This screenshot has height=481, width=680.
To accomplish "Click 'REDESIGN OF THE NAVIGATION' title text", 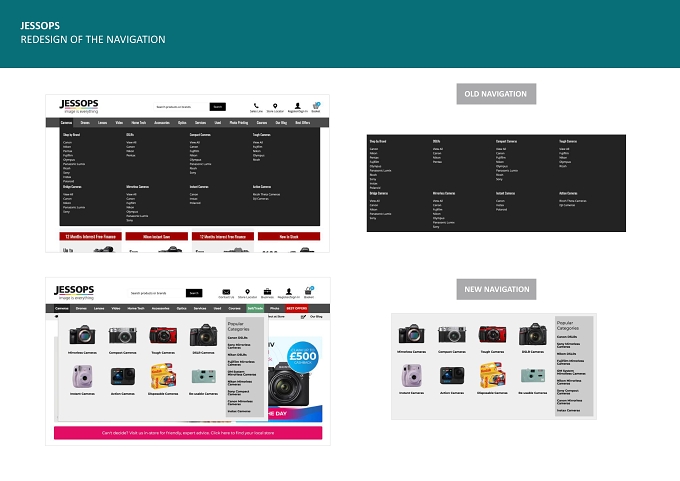I will pos(93,39).
